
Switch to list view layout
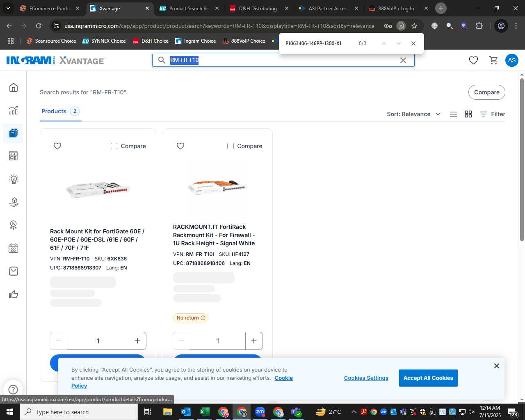(453, 114)
